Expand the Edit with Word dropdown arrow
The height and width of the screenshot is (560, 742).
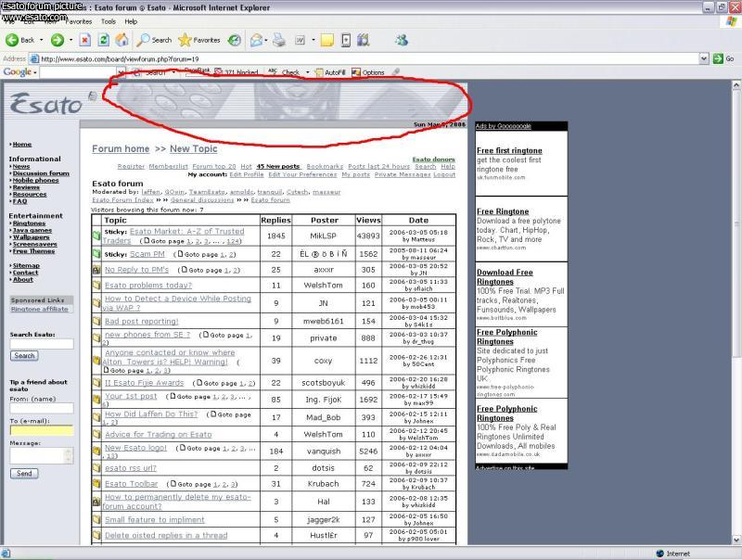pyautogui.click(x=313, y=40)
